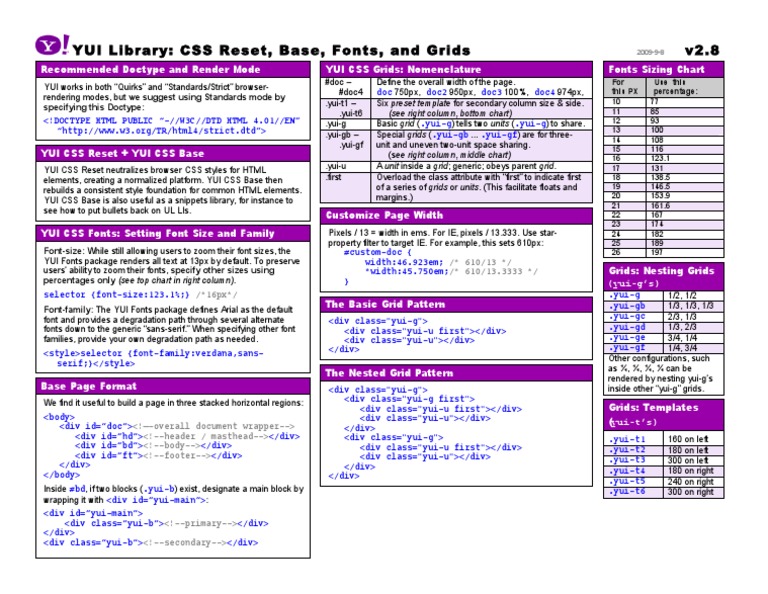Click the 'width:46.923em;' code line
768x594 pixels.
(x=404, y=262)
